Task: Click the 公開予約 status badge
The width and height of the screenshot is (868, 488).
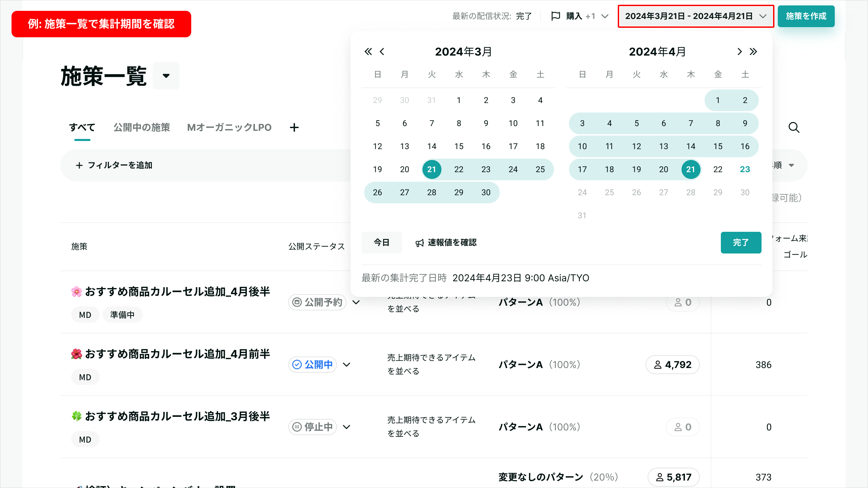Action: (317, 302)
